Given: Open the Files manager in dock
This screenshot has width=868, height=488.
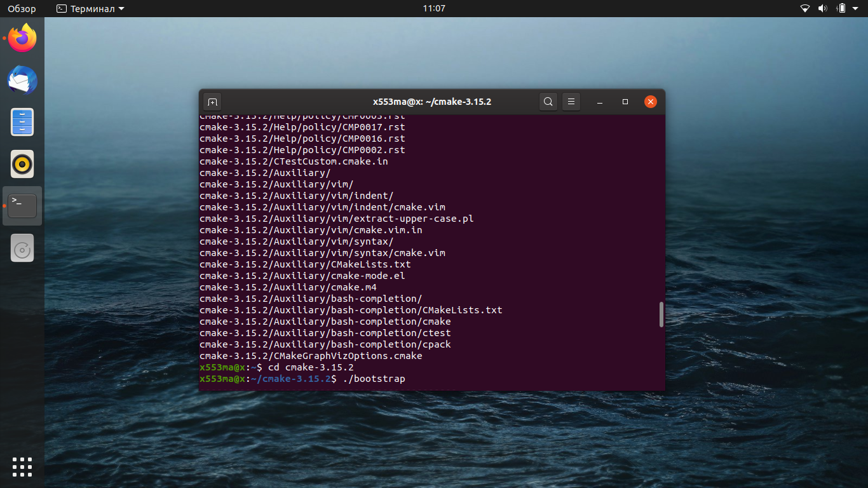Looking at the screenshot, I should click(x=22, y=122).
